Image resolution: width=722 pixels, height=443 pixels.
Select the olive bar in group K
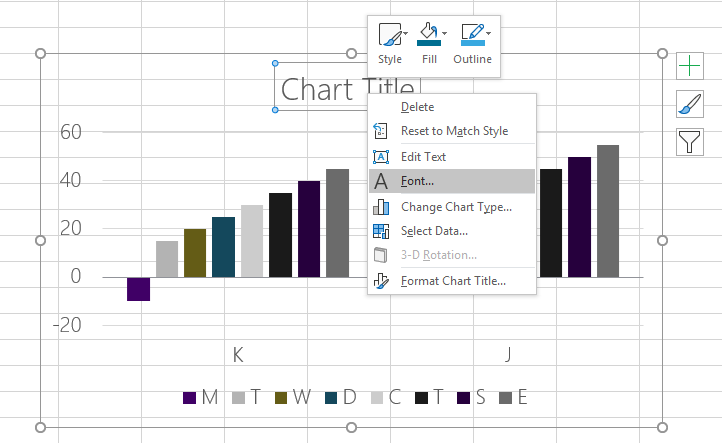[195, 253]
